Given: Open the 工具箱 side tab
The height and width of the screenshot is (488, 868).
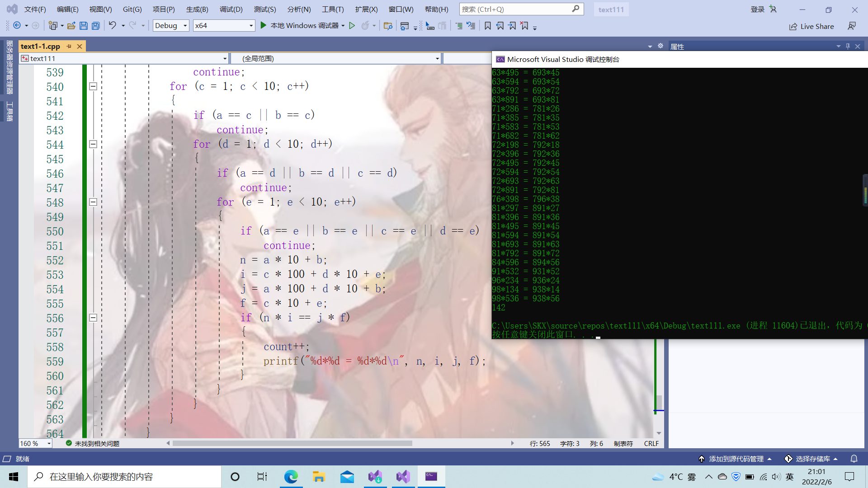Looking at the screenshot, I should point(9,111).
